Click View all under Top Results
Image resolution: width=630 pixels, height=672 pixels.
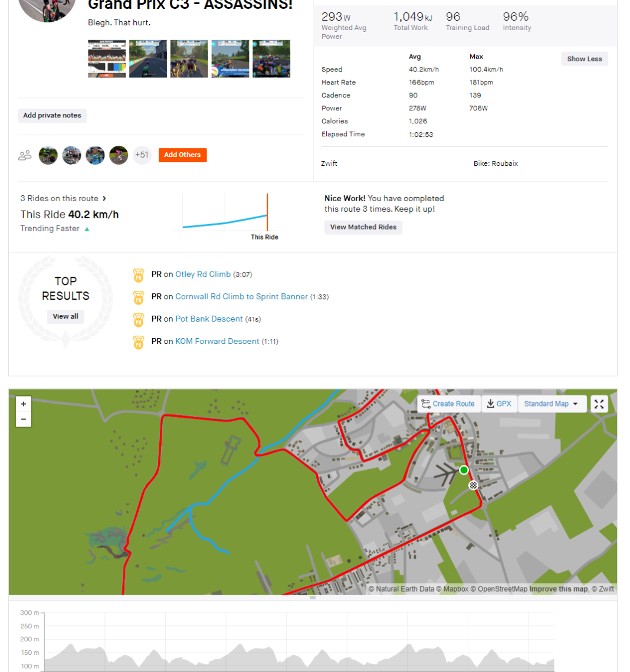pos(65,316)
